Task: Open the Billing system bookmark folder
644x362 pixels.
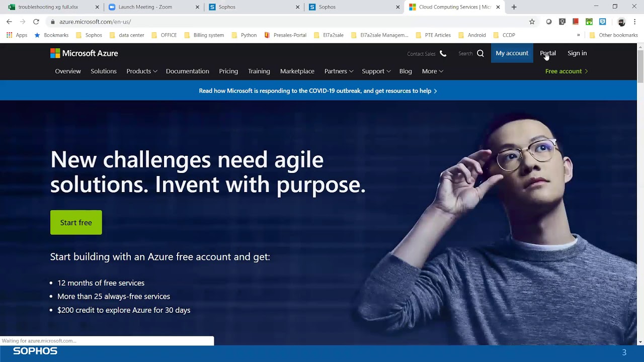Action: click(204, 35)
